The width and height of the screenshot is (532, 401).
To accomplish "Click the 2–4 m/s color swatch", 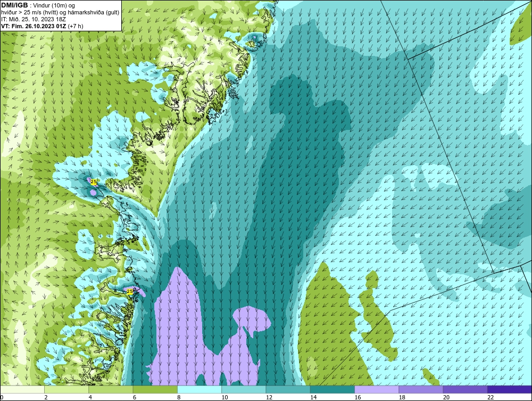I will 66,389.
